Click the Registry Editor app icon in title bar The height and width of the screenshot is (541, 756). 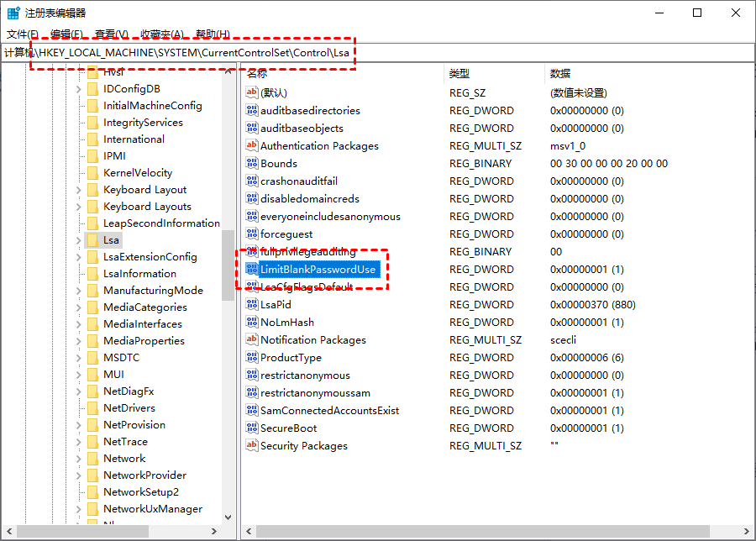point(13,13)
